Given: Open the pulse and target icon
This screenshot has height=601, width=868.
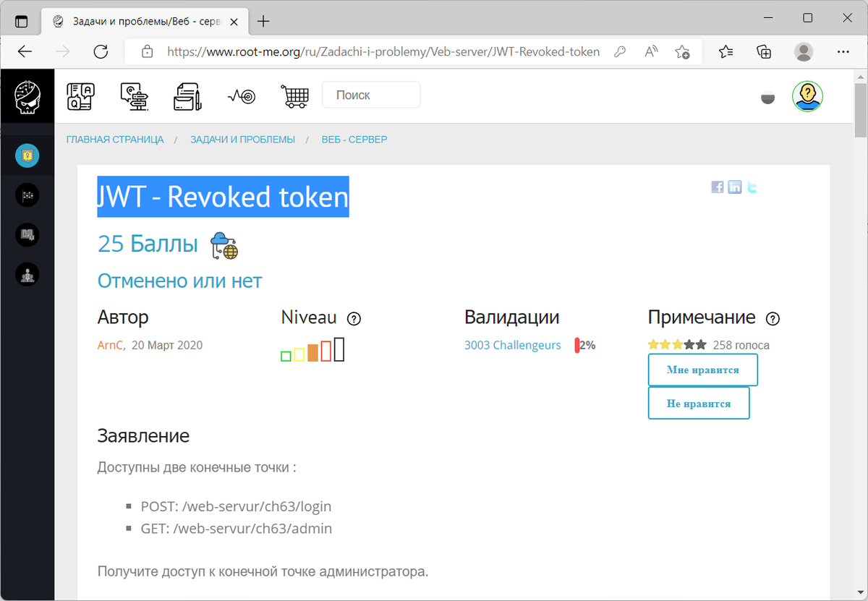Looking at the screenshot, I should tap(241, 96).
